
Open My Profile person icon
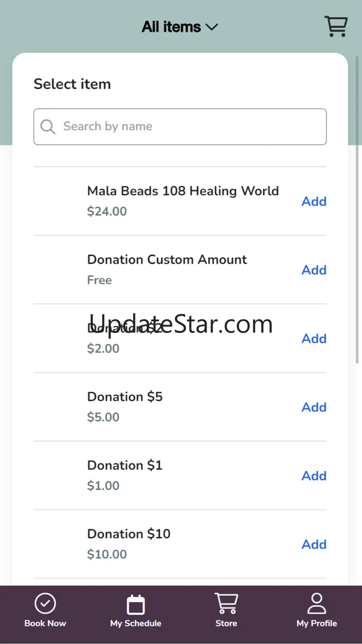[317, 604]
